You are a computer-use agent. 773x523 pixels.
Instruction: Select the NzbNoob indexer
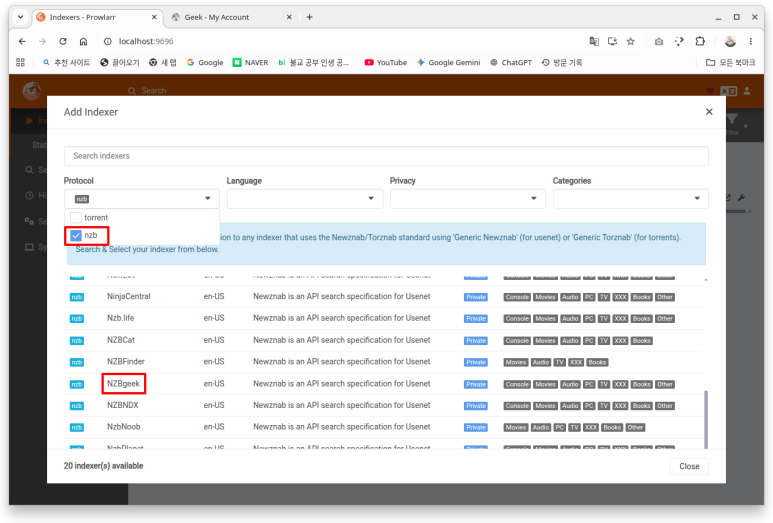(x=124, y=427)
